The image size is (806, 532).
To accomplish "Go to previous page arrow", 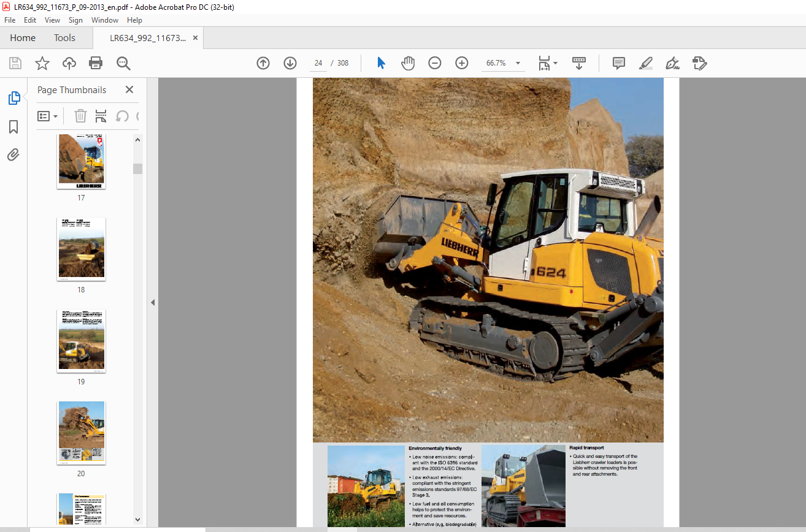I will pyautogui.click(x=263, y=63).
